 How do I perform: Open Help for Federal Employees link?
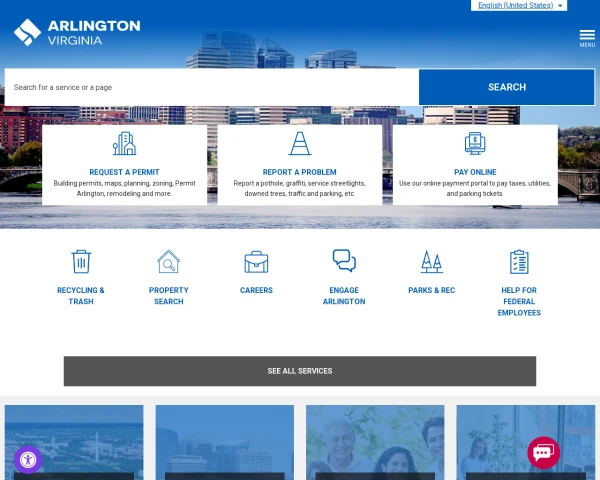pyautogui.click(x=519, y=302)
